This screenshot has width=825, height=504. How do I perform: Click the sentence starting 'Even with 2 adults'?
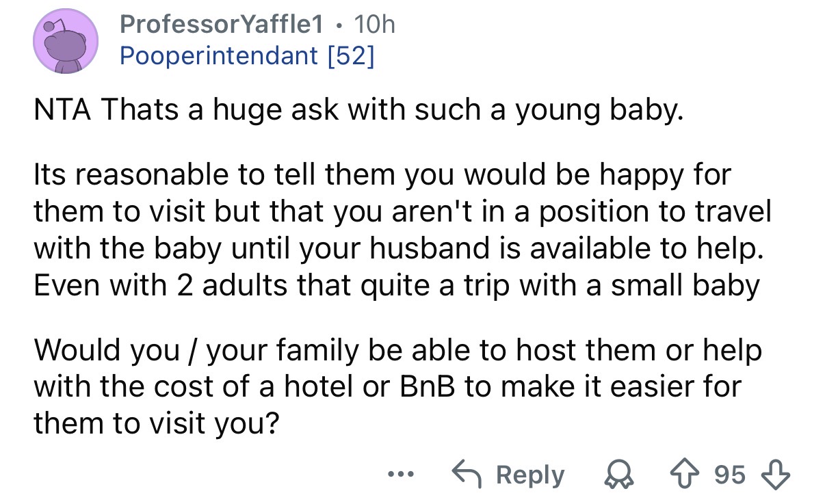click(x=396, y=286)
